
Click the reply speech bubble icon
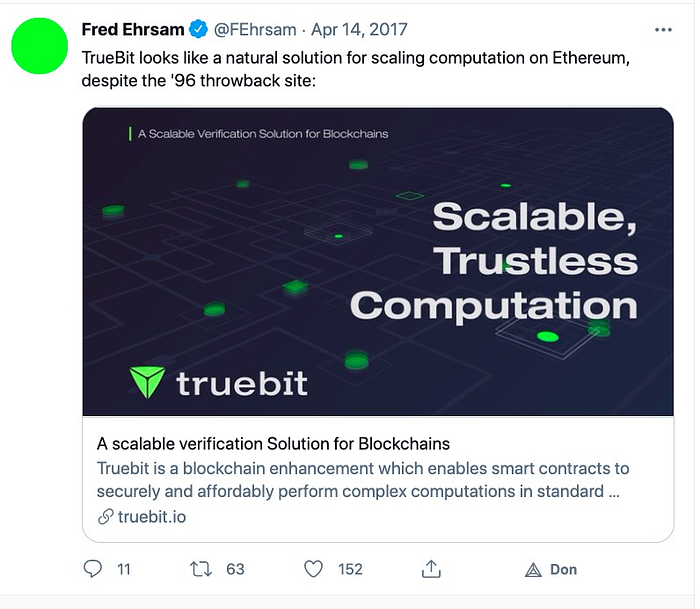tap(92, 569)
